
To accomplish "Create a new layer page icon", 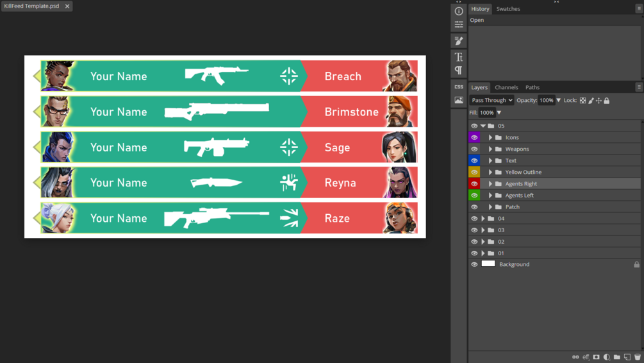I will pos(627,357).
